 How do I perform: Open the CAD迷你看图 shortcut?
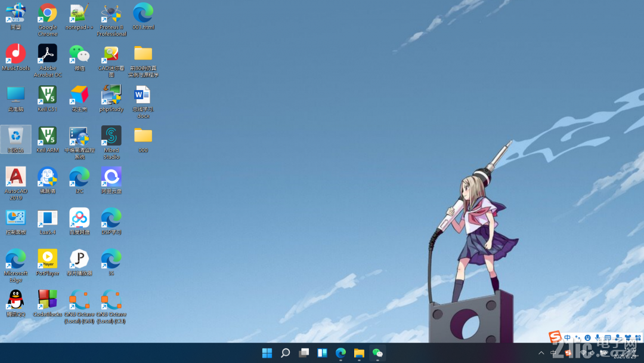[x=112, y=60]
